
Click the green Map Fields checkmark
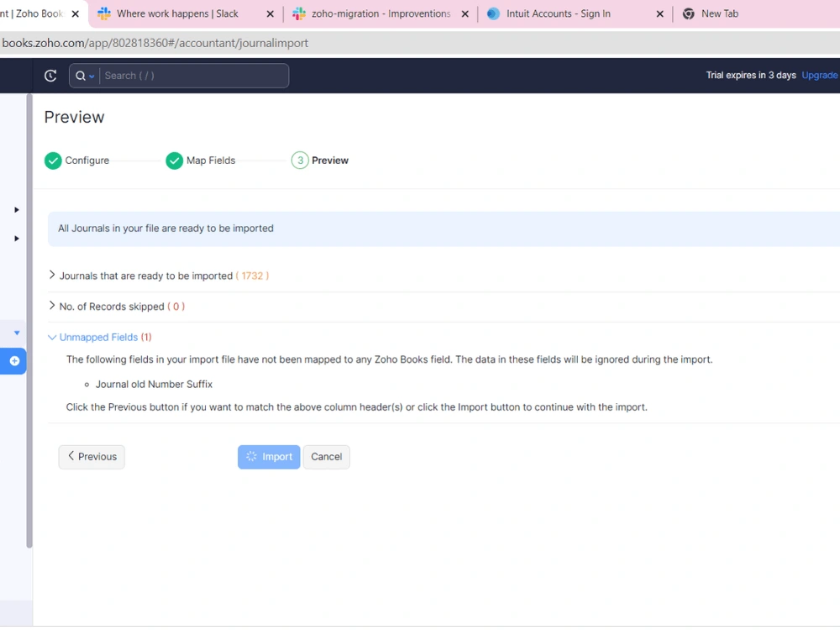click(175, 160)
